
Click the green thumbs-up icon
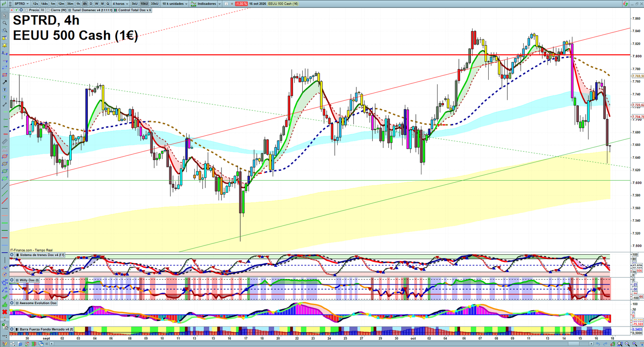tap(5, 305)
